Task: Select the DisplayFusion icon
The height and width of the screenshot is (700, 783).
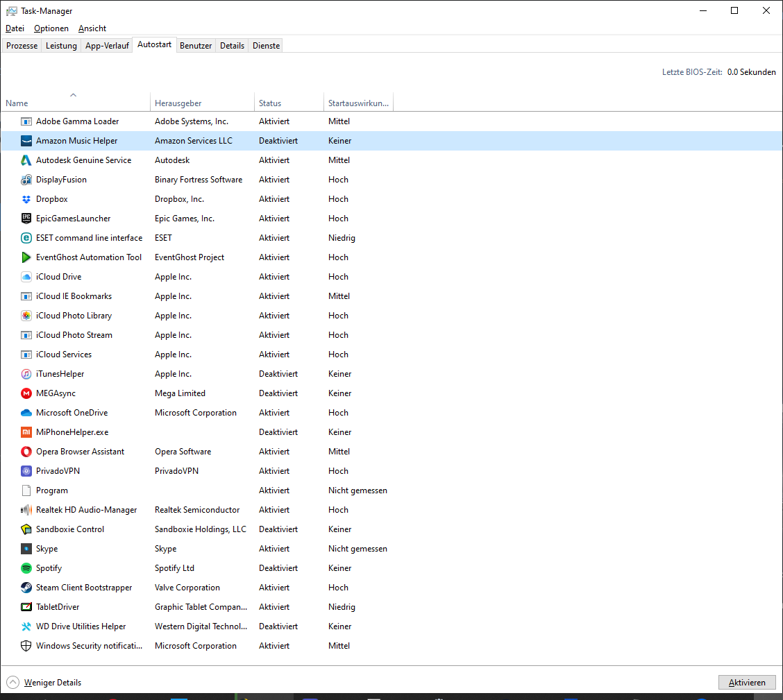Action: pos(26,180)
